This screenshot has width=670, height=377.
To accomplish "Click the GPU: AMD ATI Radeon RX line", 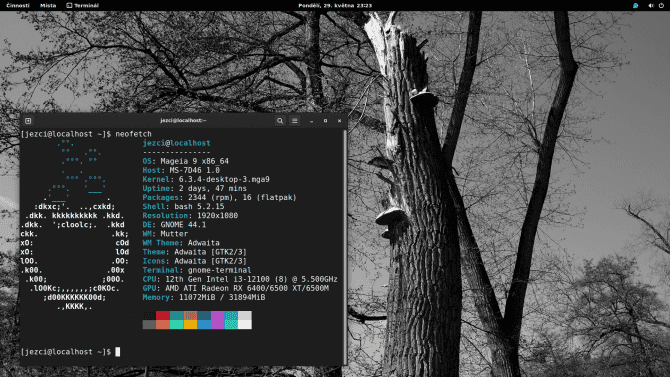I will 236,288.
